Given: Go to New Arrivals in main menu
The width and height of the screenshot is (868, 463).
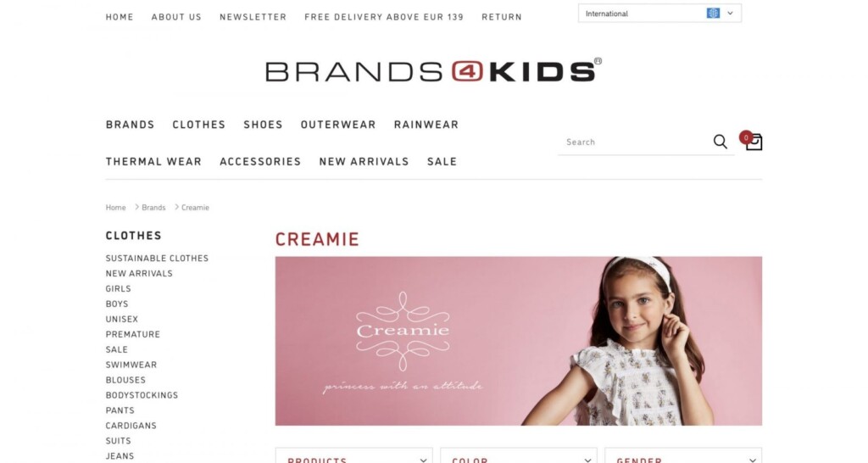Looking at the screenshot, I should tap(364, 162).
